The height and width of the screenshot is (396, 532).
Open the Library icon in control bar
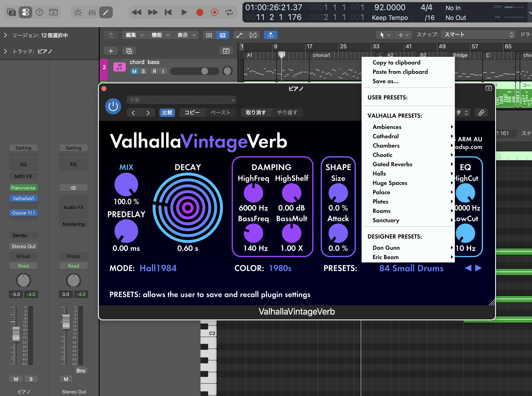tap(11, 12)
